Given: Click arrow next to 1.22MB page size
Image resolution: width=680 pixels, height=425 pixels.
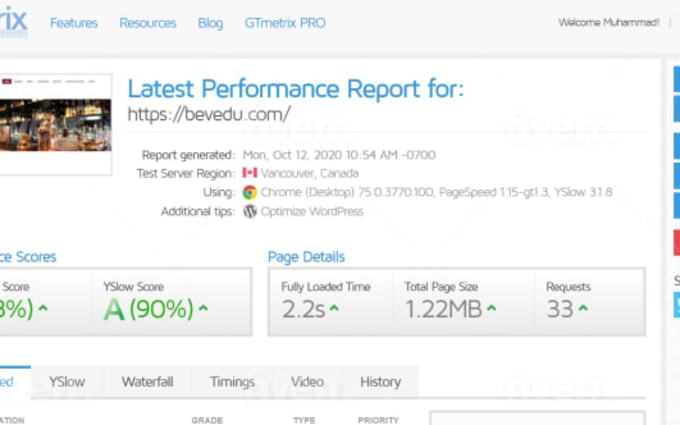Looking at the screenshot, I should pos(491,308).
